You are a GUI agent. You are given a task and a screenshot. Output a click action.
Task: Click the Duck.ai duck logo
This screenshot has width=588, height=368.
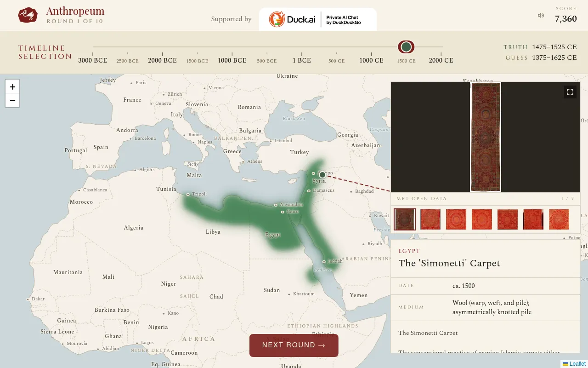[x=277, y=19]
